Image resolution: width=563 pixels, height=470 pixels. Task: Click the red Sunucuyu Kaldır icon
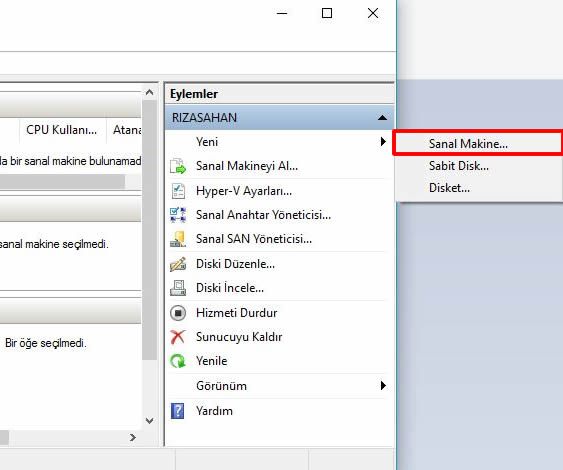click(178, 337)
